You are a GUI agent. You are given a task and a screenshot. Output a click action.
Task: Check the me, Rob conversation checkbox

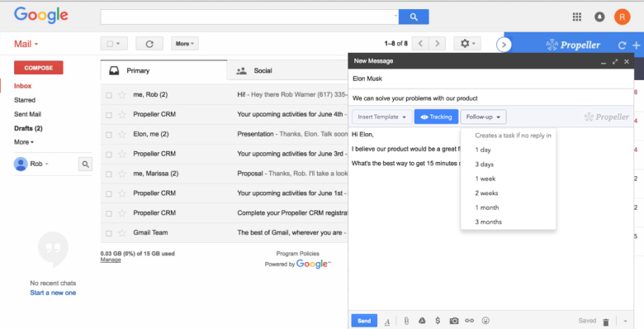click(109, 95)
